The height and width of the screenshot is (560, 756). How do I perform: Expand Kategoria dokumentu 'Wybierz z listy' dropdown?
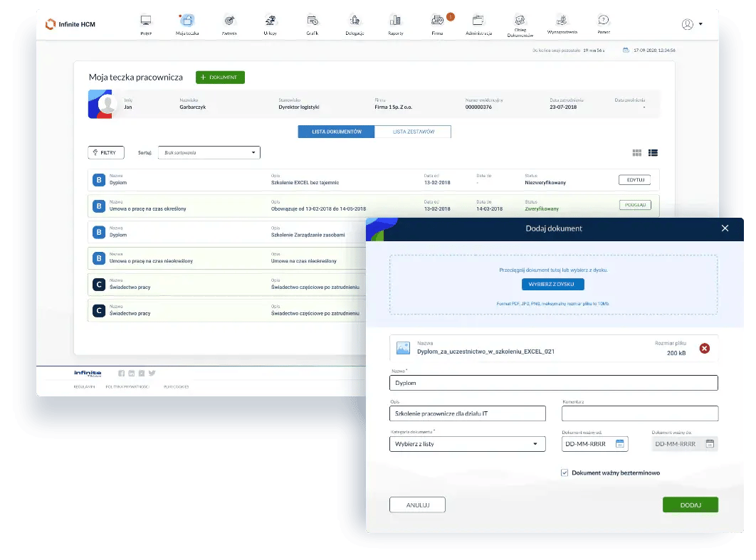click(x=467, y=444)
